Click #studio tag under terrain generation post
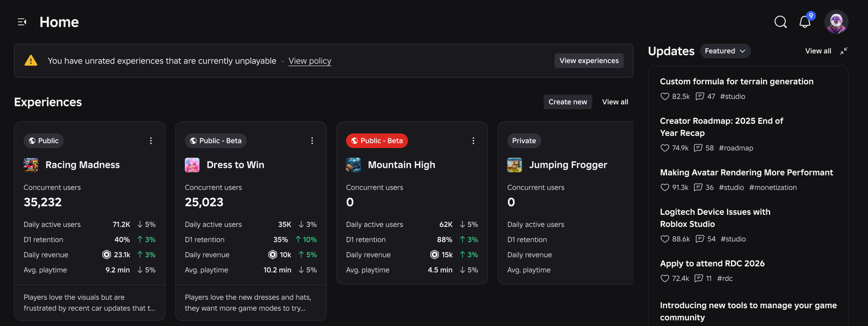The height and width of the screenshot is (326, 868). 733,96
